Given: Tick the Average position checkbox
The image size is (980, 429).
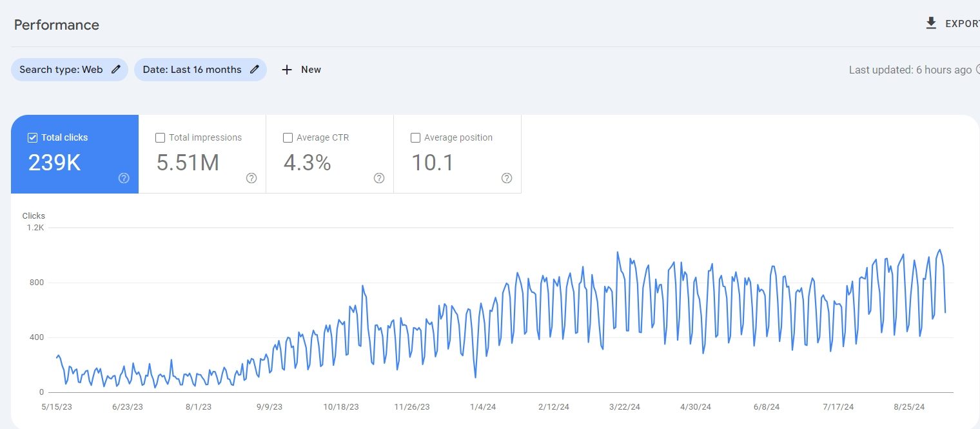Looking at the screenshot, I should [416, 137].
